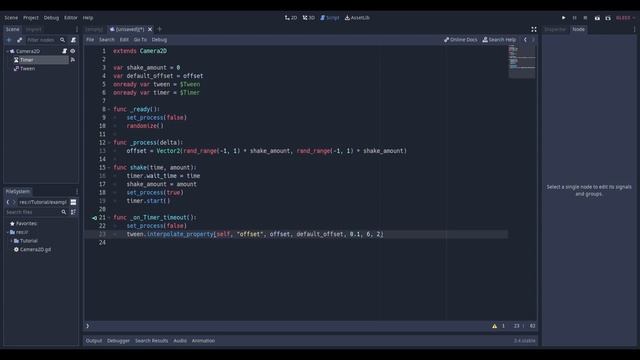The width and height of the screenshot is (640, 360).
Task: Collapse the Camera2D node tree
Action: (8, 51)
